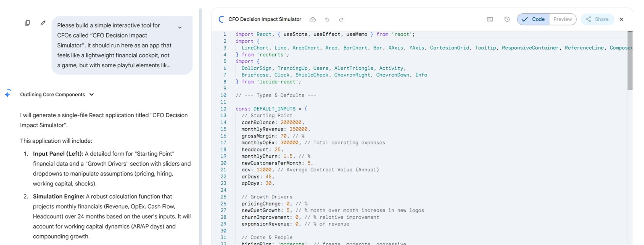
Task: Click the 'acv: 12000' code line
Action: [x=310, y=170]
